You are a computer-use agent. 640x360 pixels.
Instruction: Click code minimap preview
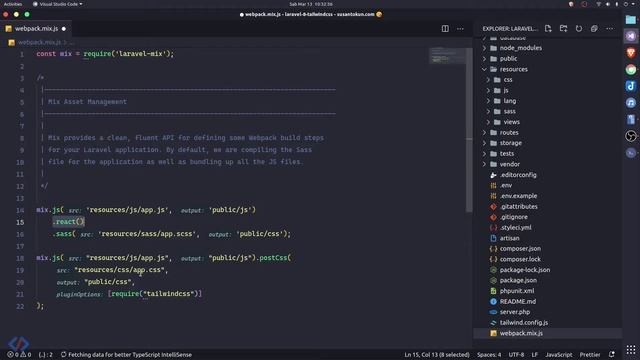(447, 56)
